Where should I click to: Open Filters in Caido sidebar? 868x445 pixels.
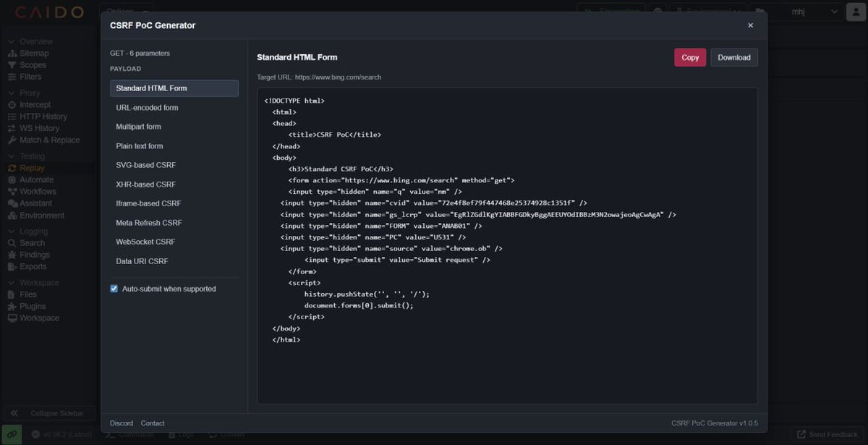[x=30, y=77]
